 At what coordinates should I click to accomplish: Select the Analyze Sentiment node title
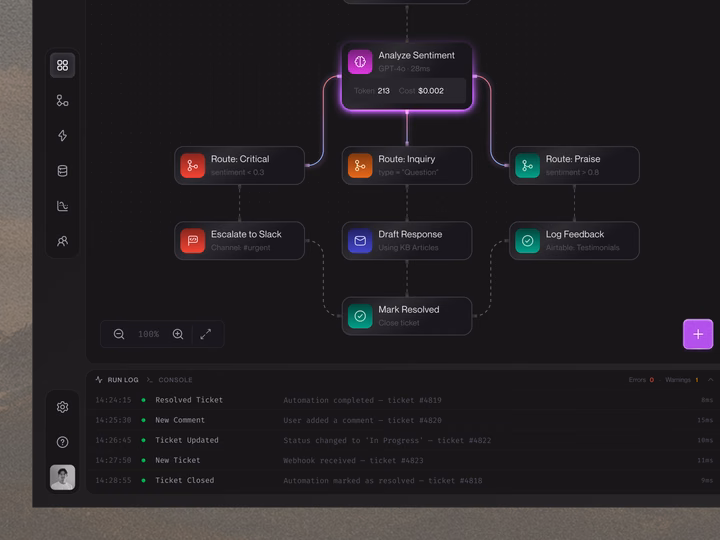click(416, 55)
